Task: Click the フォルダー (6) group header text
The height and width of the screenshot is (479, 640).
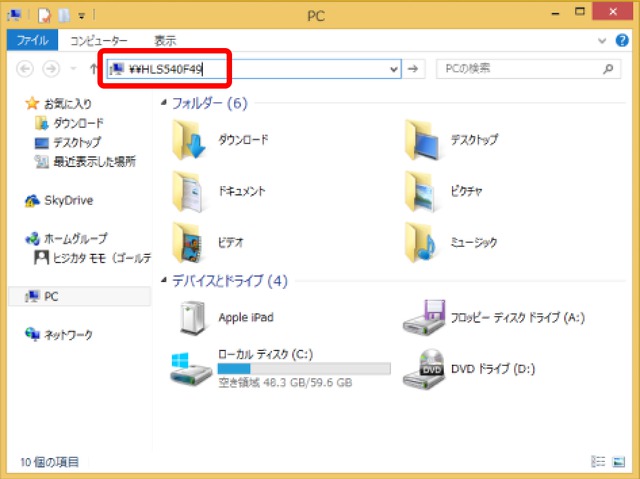Action: pyautogui.click(x=210, y=103)
